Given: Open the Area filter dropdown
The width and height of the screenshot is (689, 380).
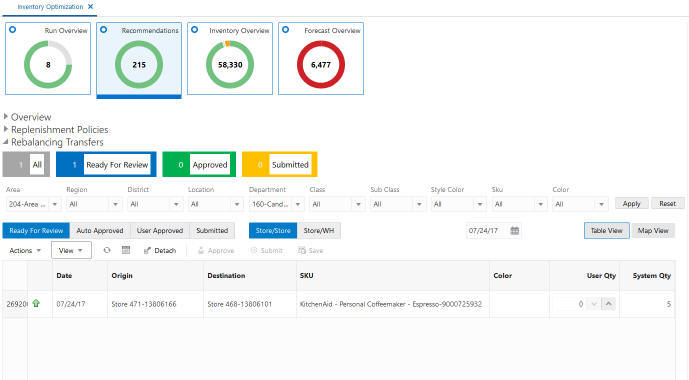Looking at the screenshot, I should pyautogui.click(x=55, y=204).
